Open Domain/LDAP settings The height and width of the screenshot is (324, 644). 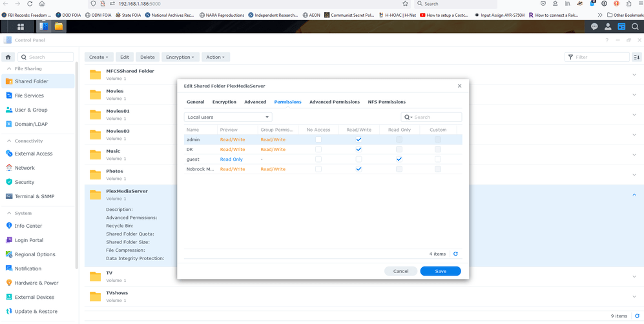pyautogui.click(x=38, y=124)
